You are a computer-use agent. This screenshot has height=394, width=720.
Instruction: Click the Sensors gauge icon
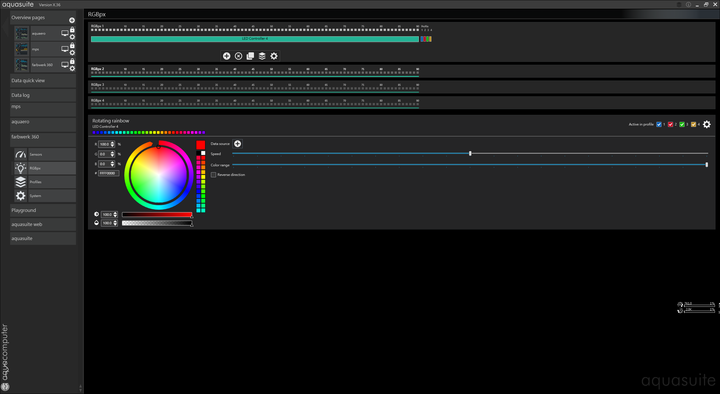click(20, 154)
